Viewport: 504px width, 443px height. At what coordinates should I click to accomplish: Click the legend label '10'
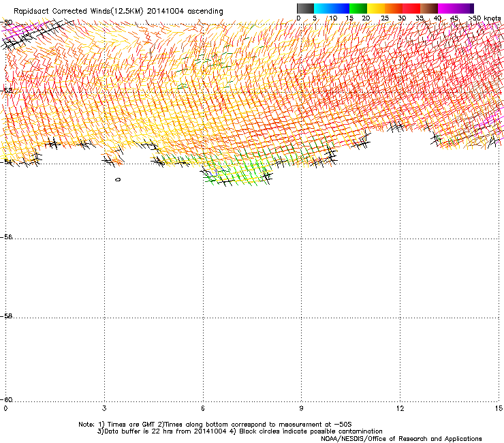[x=333, y=18]
